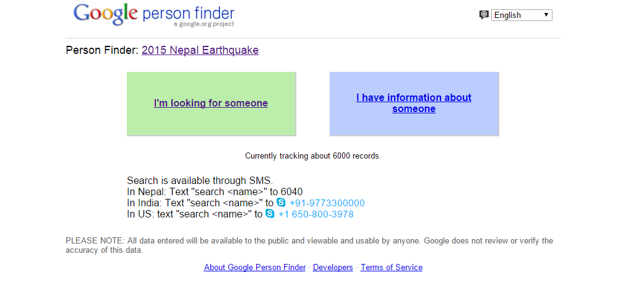Select "I'm looking for someone" link
Viewport: 644px width, 298px height.
point(211,103)
